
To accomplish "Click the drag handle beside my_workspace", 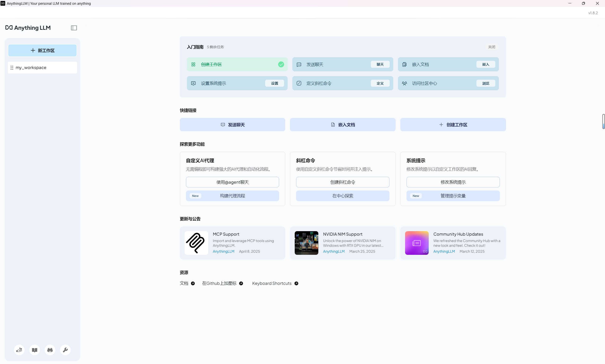I will pos(12,67).
